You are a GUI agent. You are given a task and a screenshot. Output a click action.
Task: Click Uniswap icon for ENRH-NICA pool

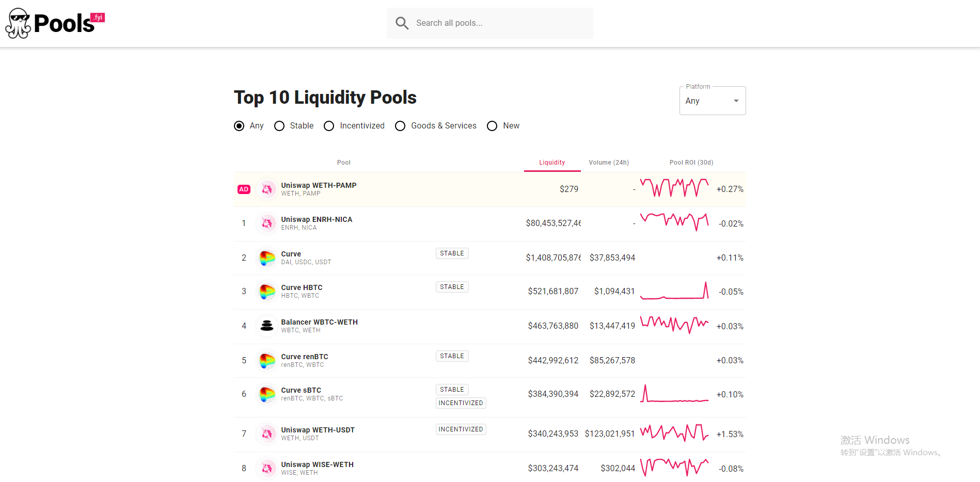click(266, 223)
